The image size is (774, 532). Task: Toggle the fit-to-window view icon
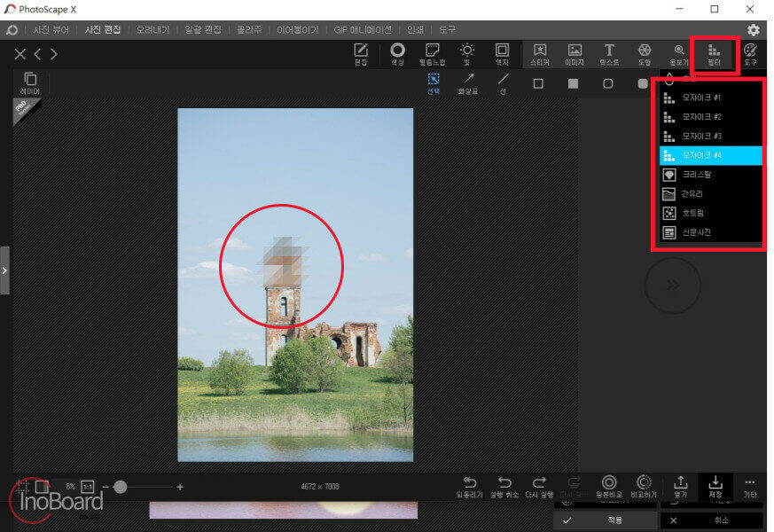42,487
